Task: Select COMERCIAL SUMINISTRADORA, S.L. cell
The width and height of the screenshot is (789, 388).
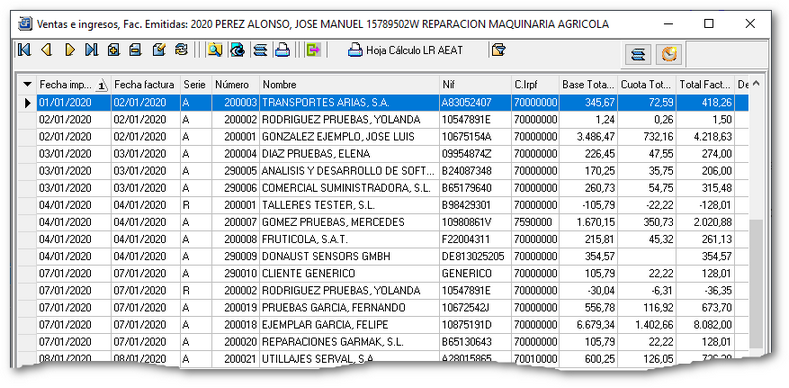Action: point(349,188)
